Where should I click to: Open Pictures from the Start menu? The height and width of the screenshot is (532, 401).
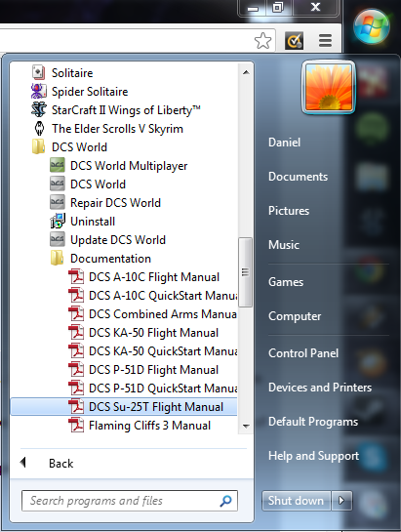(x=289, y=211)
